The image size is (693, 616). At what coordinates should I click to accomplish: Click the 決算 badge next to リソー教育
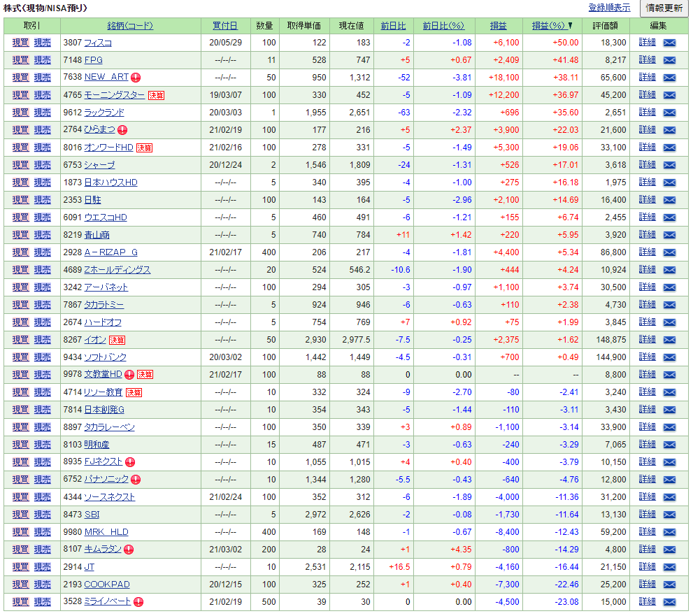(x=134, y=393)
